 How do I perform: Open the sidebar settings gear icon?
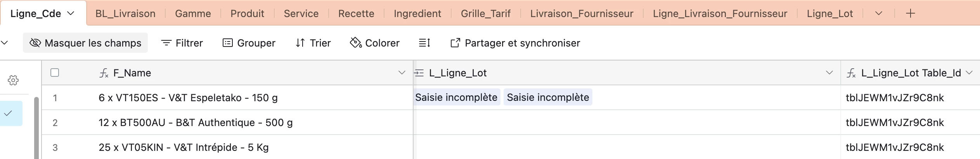[x=13, y=80]
